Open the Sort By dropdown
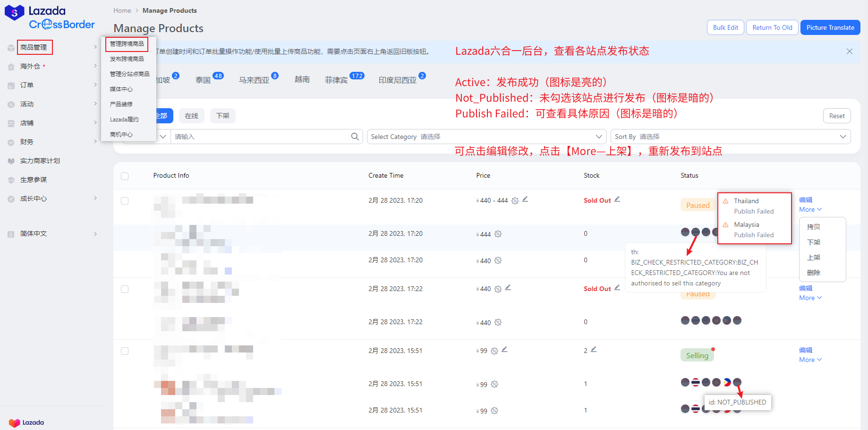 pos(731,137)
